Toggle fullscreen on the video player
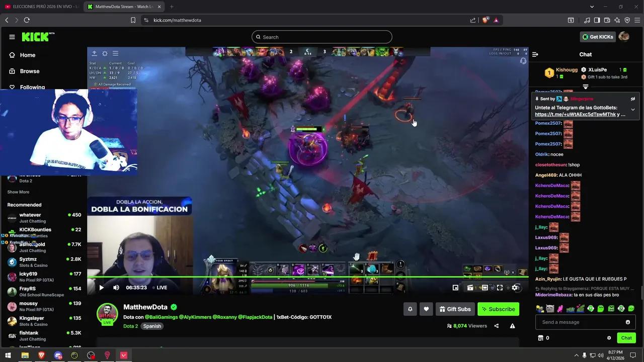Viewport: 644px width, 362px height. [500, 288]
